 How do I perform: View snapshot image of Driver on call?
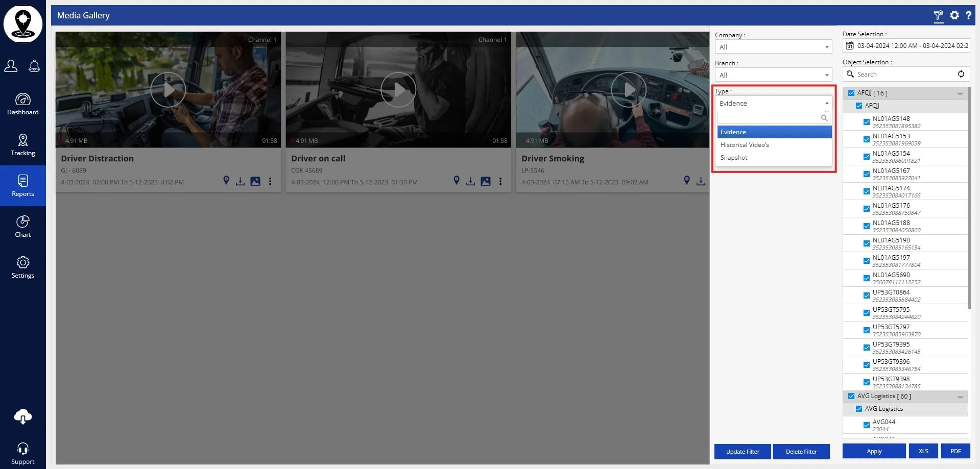[x=486, y=181]
